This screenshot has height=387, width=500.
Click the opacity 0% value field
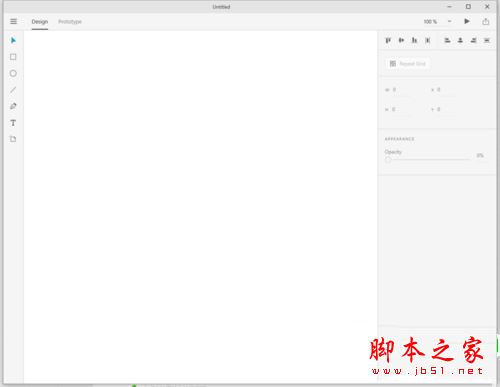480,156
